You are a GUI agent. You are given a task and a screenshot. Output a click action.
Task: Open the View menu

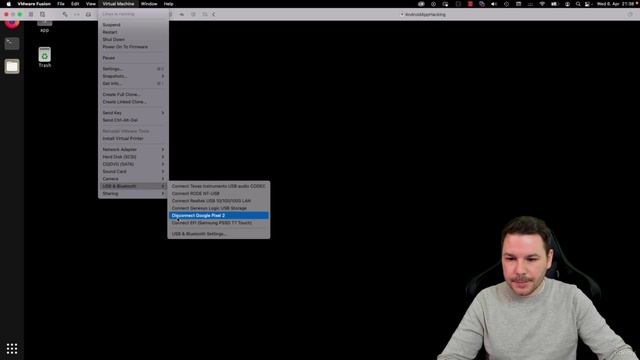point(91,4)
